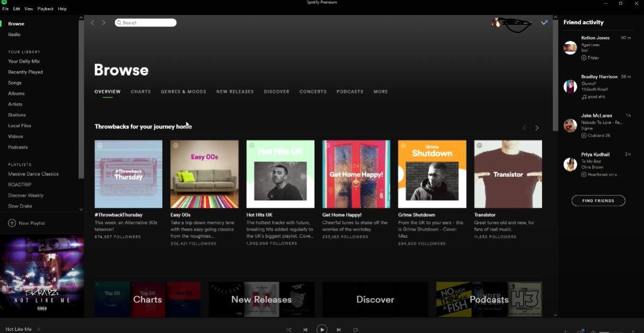
Task: Select Browse in the sidebar
Action: [x=16, y=24]
